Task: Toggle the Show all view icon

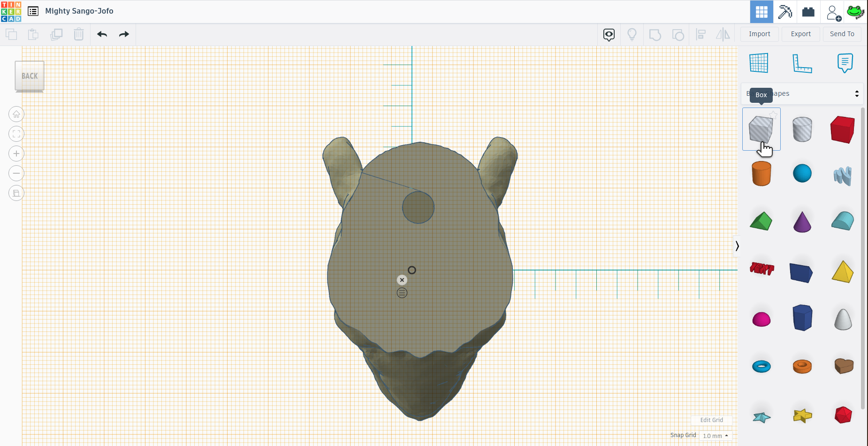Action: (609, 34)
